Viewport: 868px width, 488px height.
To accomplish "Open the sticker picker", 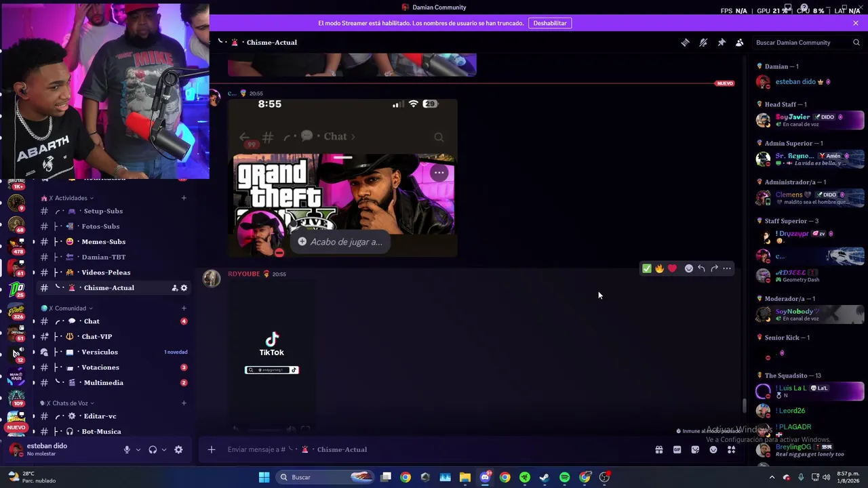I will pyautogui.click(x=695, y=449).
